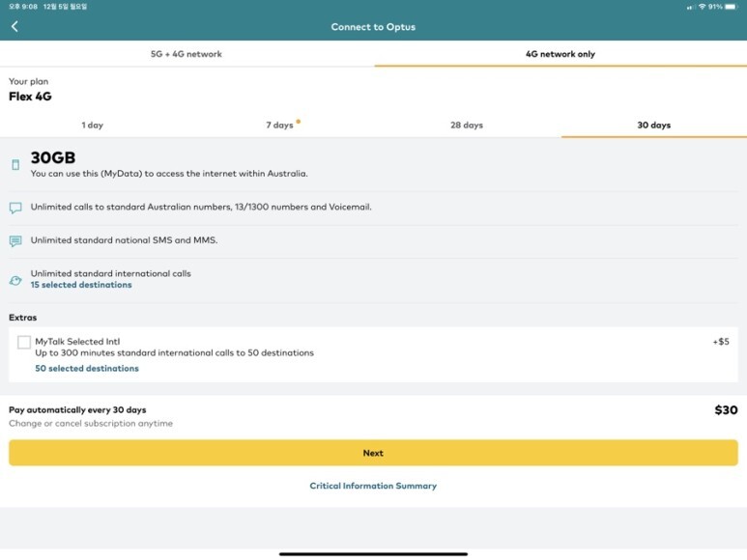Image resolution: width=747 pixels, height=560 pixels.
Task: Click the 'Unlimited standard international calls' text
Action: coord(110,273)
